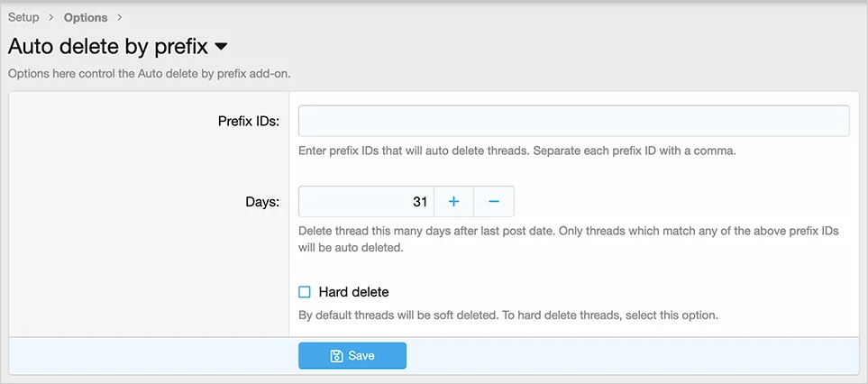Increase Days with the plus button

click(x=454, y=202)
